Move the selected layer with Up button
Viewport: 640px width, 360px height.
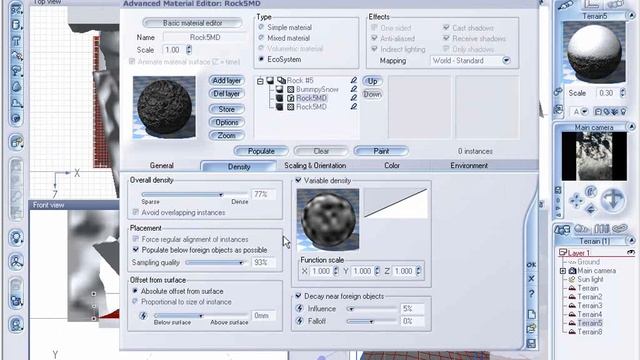tap(372, 81)
